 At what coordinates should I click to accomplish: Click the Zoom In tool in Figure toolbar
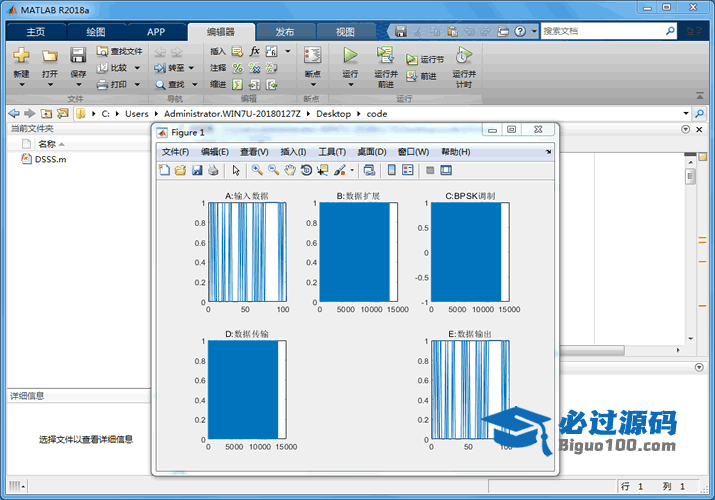[x=257, y=170]
